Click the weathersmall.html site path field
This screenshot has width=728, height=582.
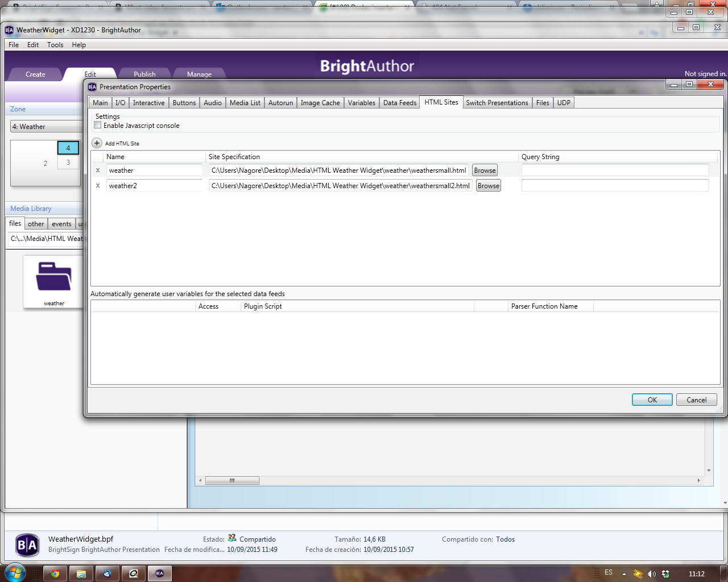point(338,170)
